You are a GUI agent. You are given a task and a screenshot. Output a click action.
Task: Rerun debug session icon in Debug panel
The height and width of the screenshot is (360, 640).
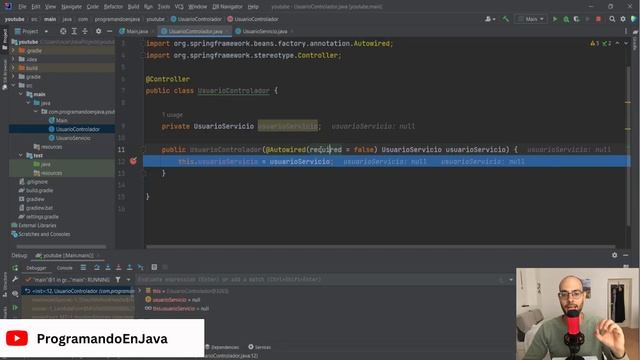pyautogui.click(x=15, y=268)
